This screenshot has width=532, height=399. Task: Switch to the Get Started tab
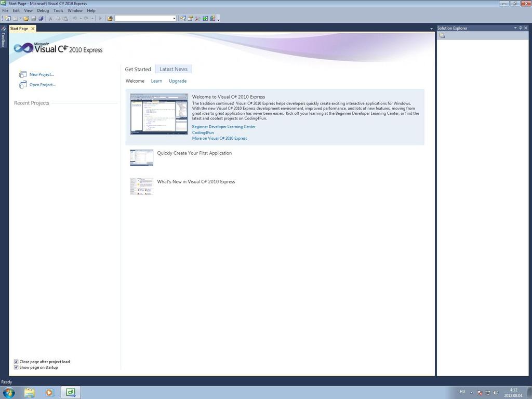pyautogui.click(x=138, y=69)
